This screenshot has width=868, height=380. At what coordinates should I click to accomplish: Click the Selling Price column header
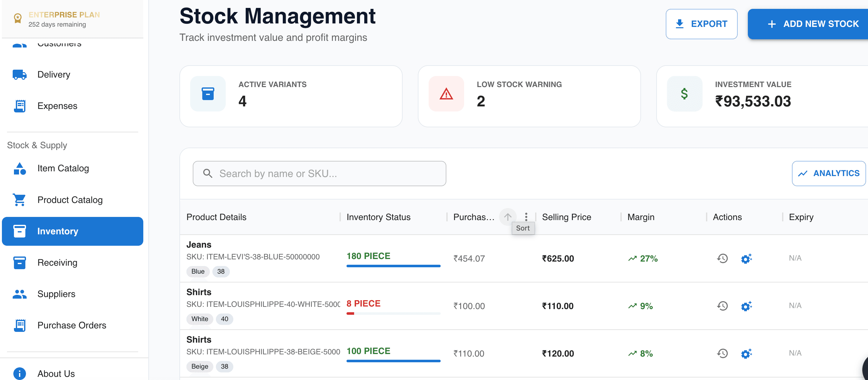[567, 217]
